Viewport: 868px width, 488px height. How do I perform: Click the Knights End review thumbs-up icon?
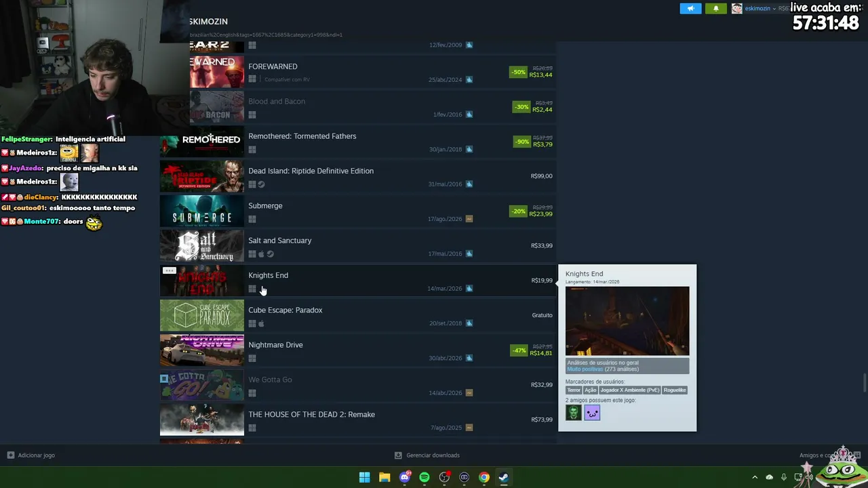(x=469, y=289)
